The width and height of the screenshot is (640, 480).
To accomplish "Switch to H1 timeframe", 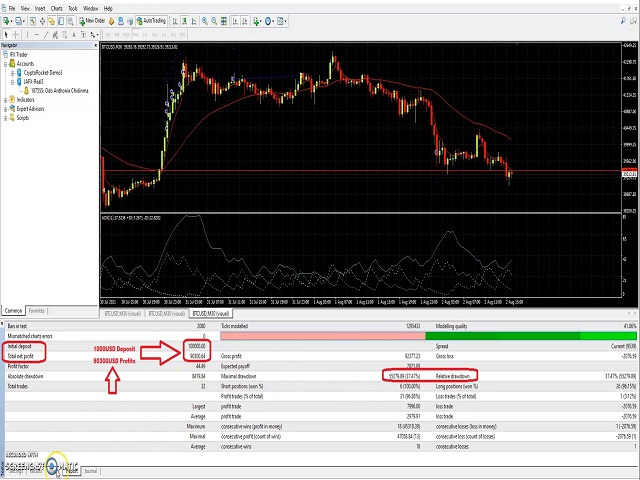I will pyautogui.click(x=145, y=35).
